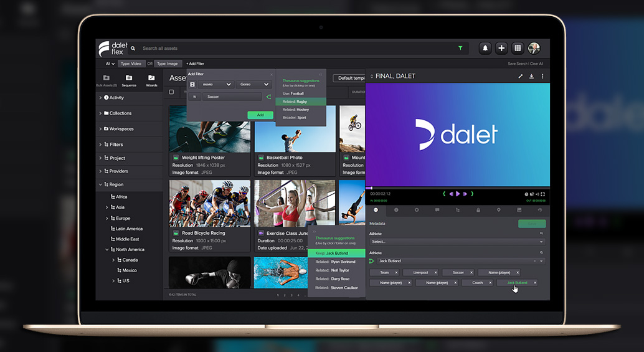The height and width of the screenshot is (352, 644).
Task: Open Bulk Assets tool
Action: [x=107, y=80]
